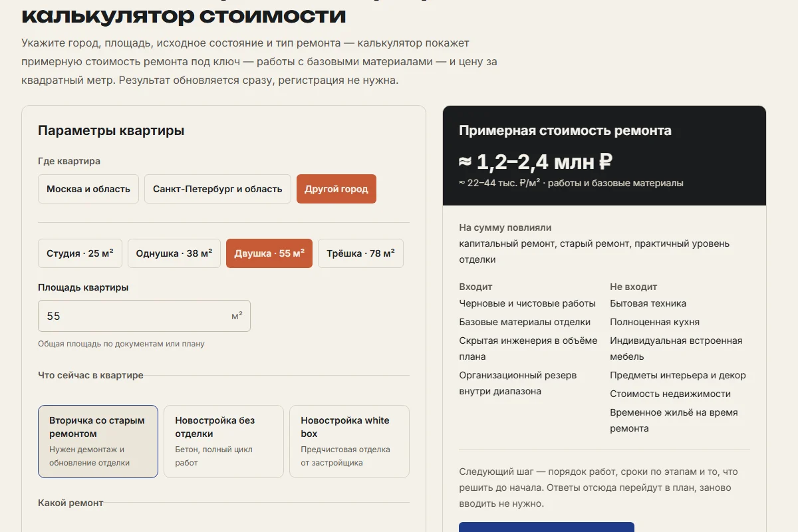The width and height of the screenshot is (798, 532).
Task: Click the "Примерная стоимость ремонта" heading
Action: (565, 130)
